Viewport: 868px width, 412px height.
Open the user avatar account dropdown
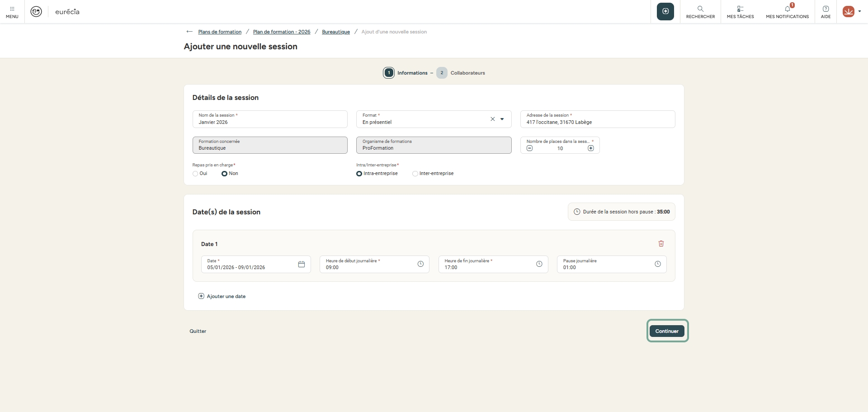pyautogui.click(x=851, y=12)
